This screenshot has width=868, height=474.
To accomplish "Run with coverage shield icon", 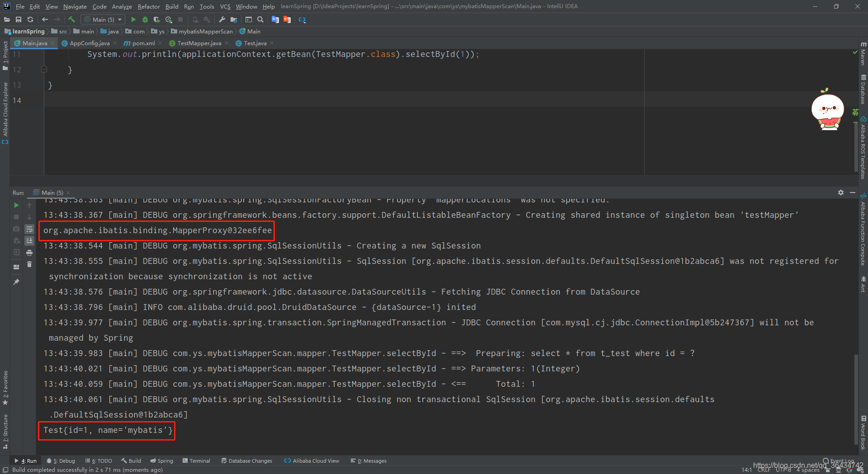I will coord(156,19).
